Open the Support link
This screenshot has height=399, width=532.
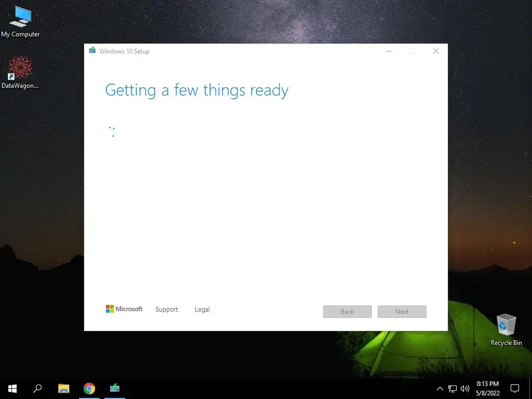coord(167,310)
